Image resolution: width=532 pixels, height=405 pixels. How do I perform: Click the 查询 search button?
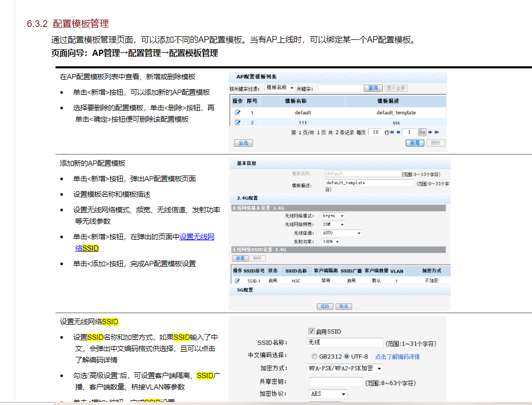(x=373, y=88)
